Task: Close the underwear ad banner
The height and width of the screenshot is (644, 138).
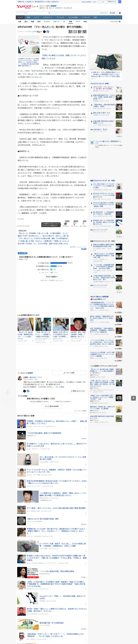Action: [x=121, y=55]
